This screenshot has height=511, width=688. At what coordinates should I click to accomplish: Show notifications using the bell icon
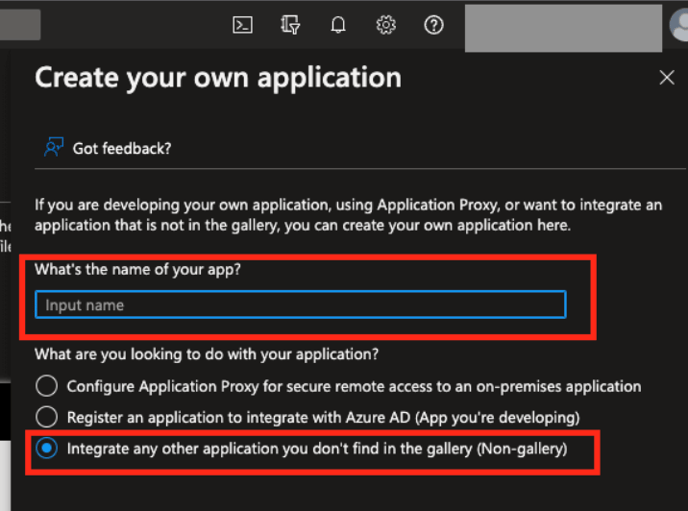[338, 26]
